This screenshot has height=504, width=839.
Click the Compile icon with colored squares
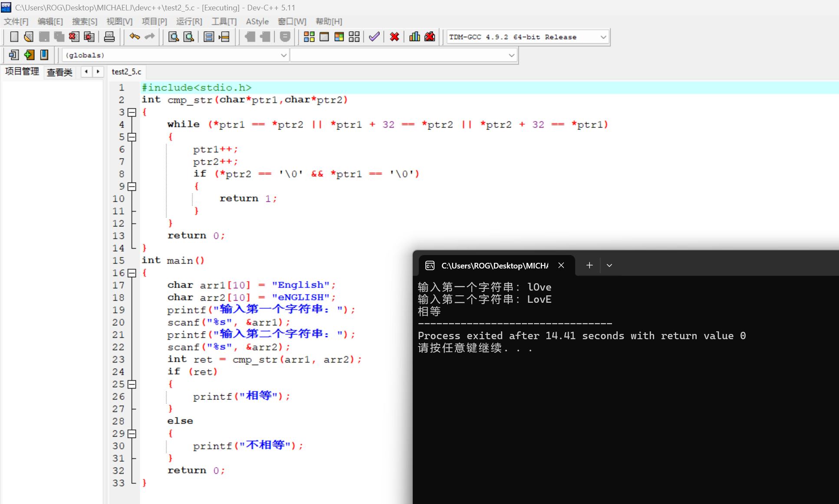(x=309, y=37)
